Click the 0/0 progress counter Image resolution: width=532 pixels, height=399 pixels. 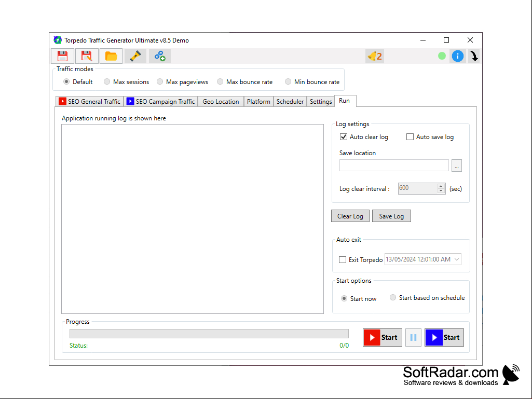(x=344, y=346)
